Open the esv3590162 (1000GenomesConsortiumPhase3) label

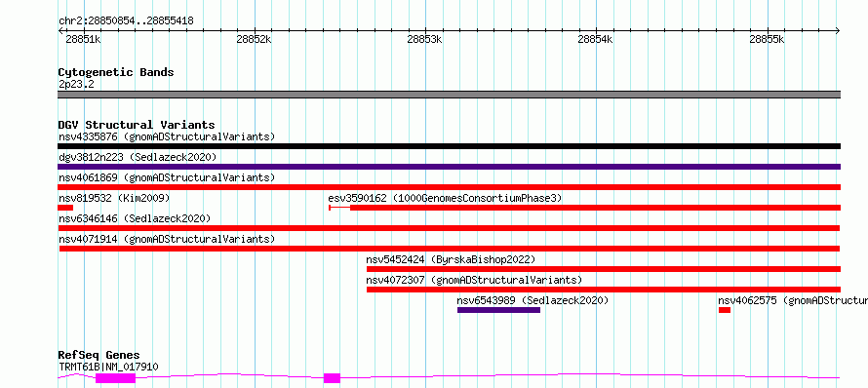click(x=445, y=198)
